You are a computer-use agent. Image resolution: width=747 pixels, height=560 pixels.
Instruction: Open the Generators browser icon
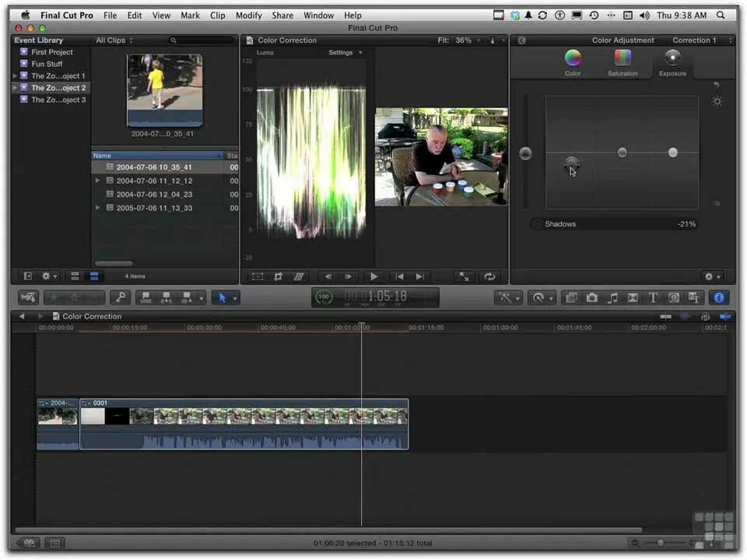674,298
